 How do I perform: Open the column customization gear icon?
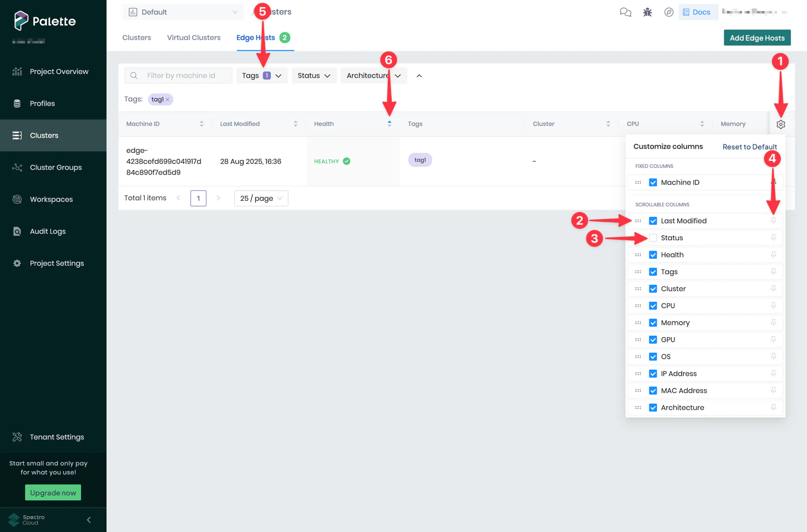(x=781, y=124)
